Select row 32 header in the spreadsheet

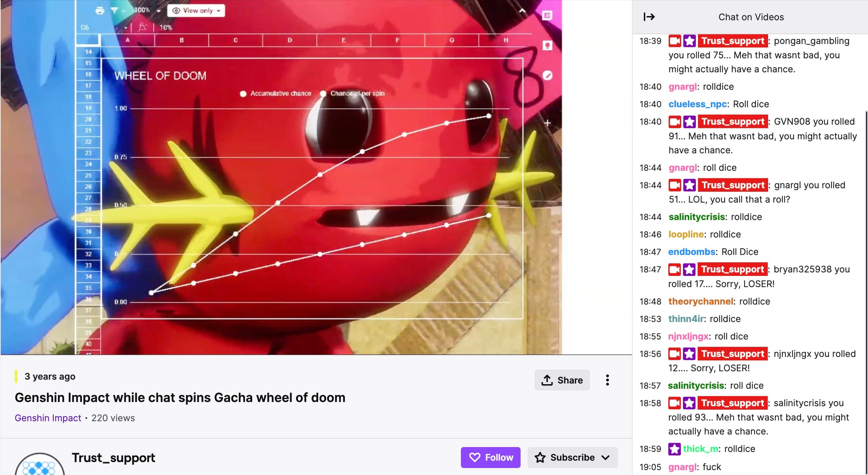pos(88,254)
